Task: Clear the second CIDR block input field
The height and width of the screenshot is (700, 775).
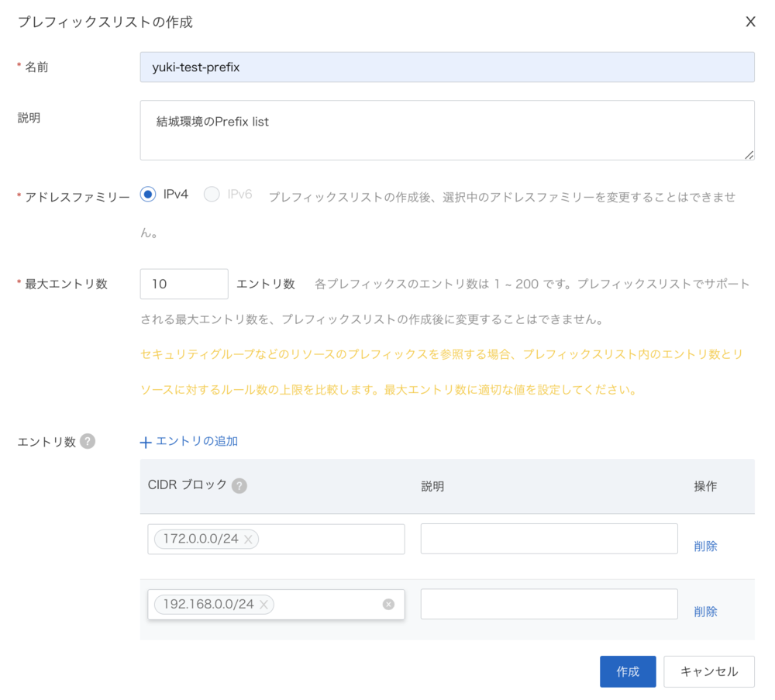Action: pos(388,605)
